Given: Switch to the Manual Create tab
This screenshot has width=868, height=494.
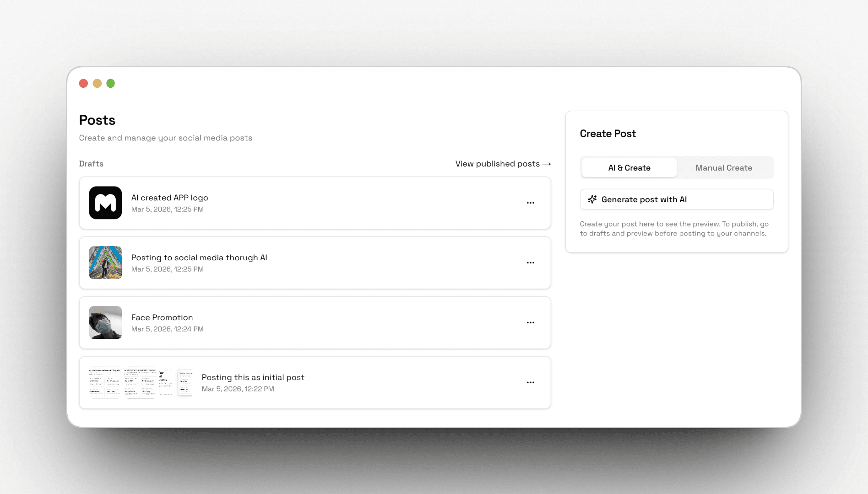Looking at the screenshot, I should point(723,168).
